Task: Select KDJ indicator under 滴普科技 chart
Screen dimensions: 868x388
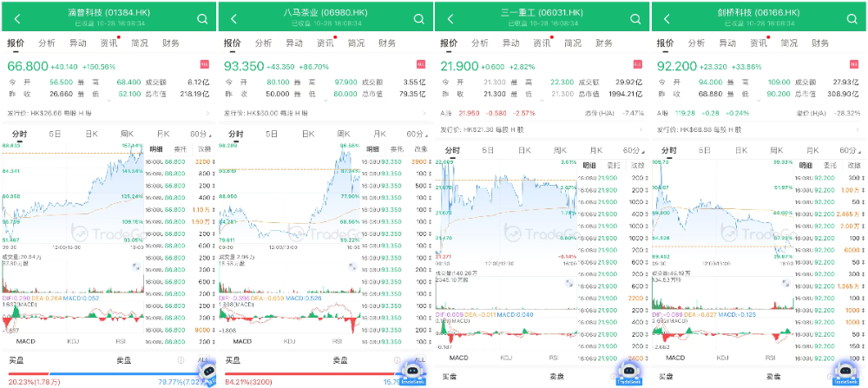Action: (73, 341)
